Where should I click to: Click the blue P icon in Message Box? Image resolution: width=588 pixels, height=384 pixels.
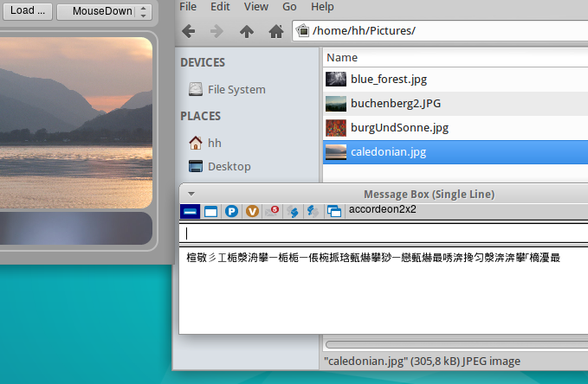tap(231, 211)
